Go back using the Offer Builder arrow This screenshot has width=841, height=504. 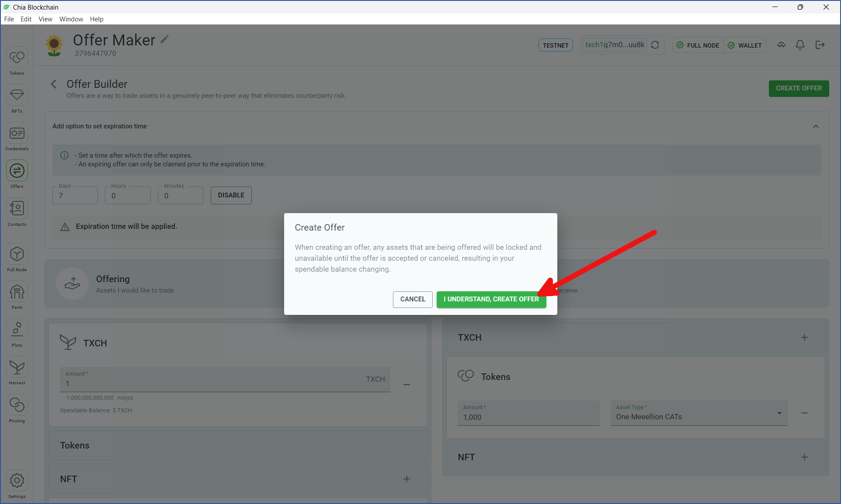click(54, 84)
